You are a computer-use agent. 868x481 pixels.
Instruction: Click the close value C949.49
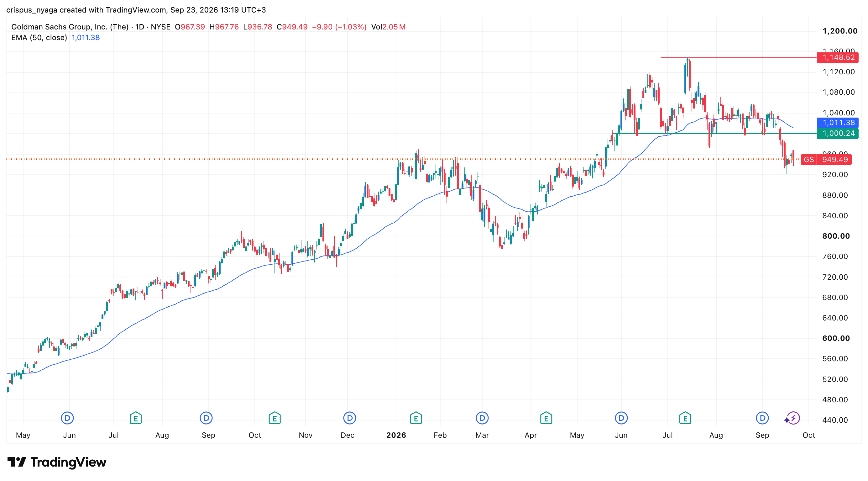[292, 27]
